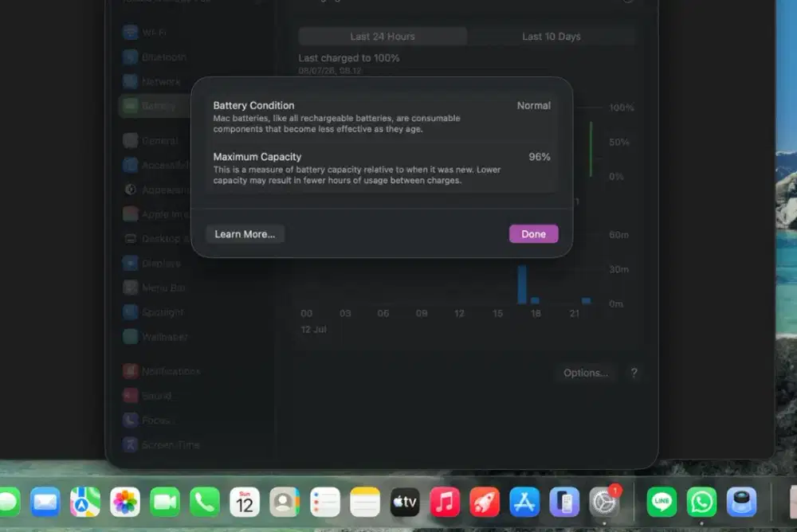Viewport: 797px width, 532px height.
Task: Open the Calendar app showing 12
Action: pos(245,502)
